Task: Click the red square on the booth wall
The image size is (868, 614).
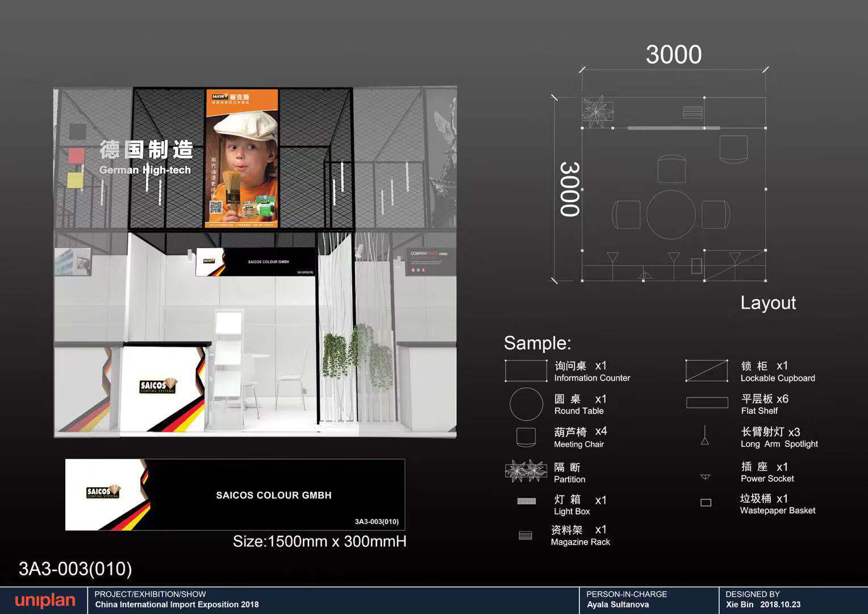Action: tap(76, 155)
